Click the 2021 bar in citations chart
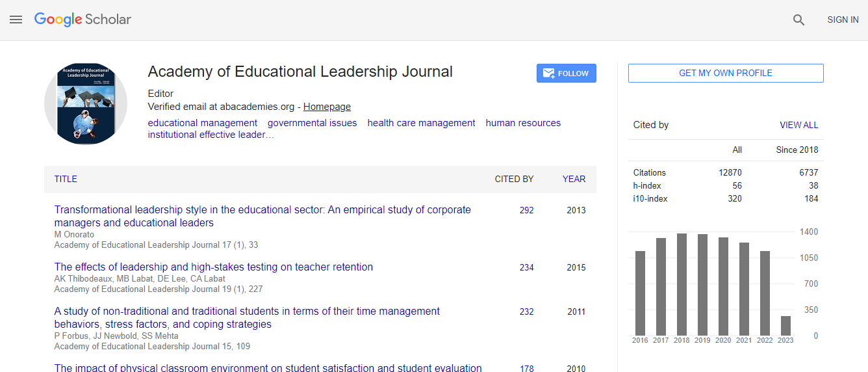 click(x=744, y=289)
